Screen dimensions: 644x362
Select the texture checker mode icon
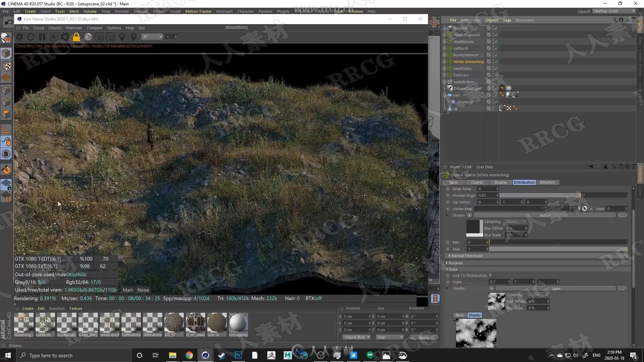click(6, 66)
